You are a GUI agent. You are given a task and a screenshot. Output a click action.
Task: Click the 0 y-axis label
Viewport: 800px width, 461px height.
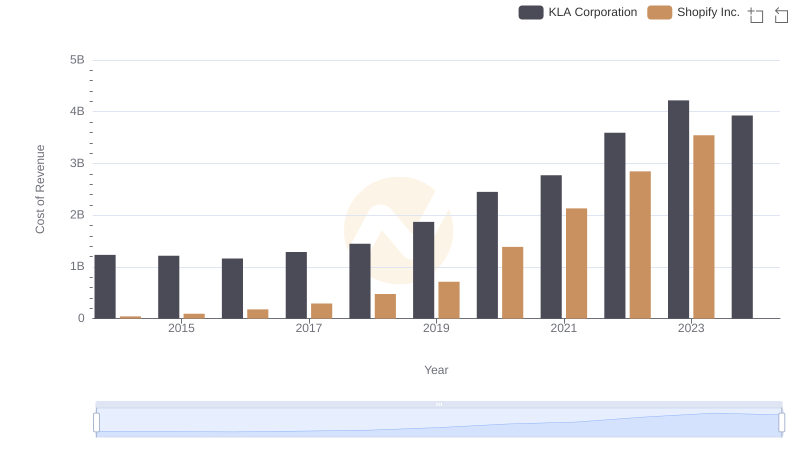[81, 318]
